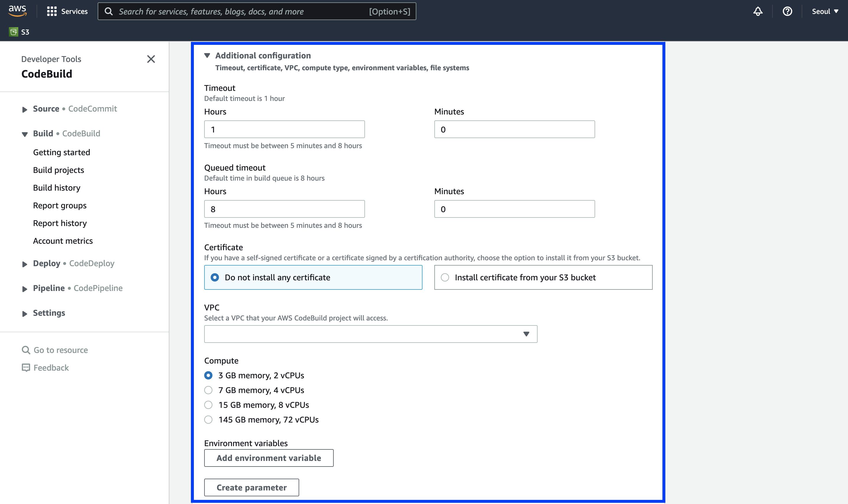Choose 3 GB memory, 2 vCPUs compute

[209, 375]
